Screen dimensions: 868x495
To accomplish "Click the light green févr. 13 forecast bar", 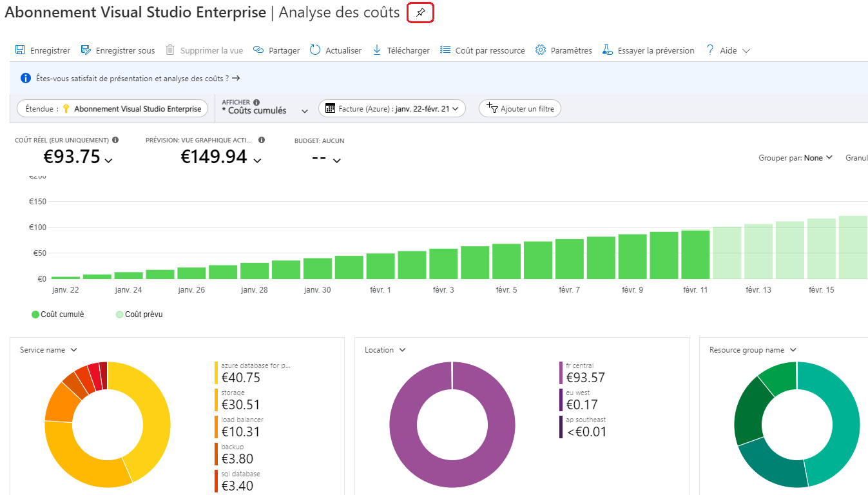I will [758, 251].
